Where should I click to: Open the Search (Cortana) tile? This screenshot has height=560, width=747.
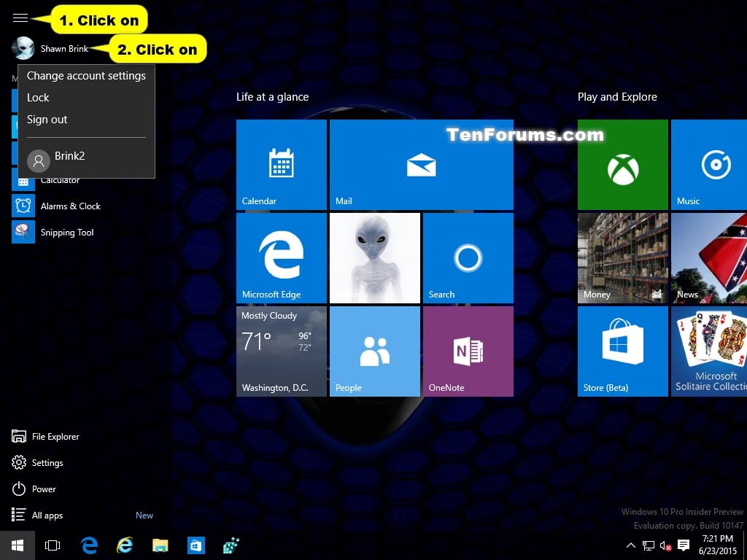pyautogui.click(x=468, y=258)
